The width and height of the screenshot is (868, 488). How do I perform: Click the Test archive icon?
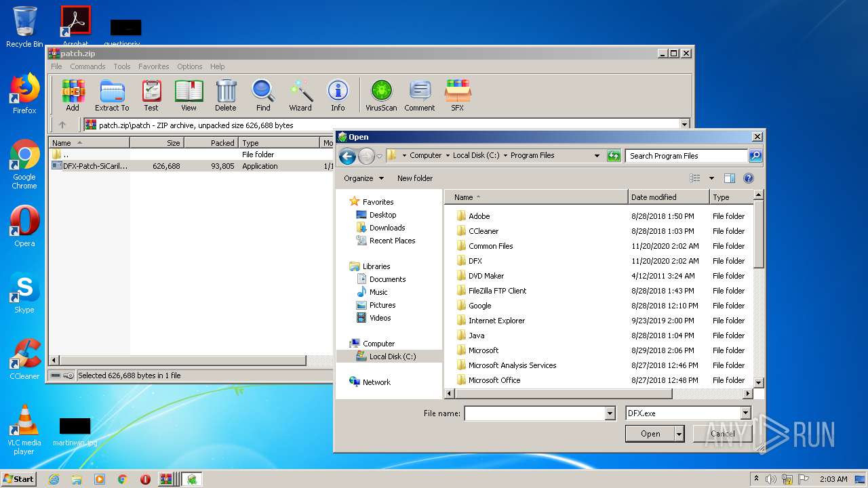point(151,96)
